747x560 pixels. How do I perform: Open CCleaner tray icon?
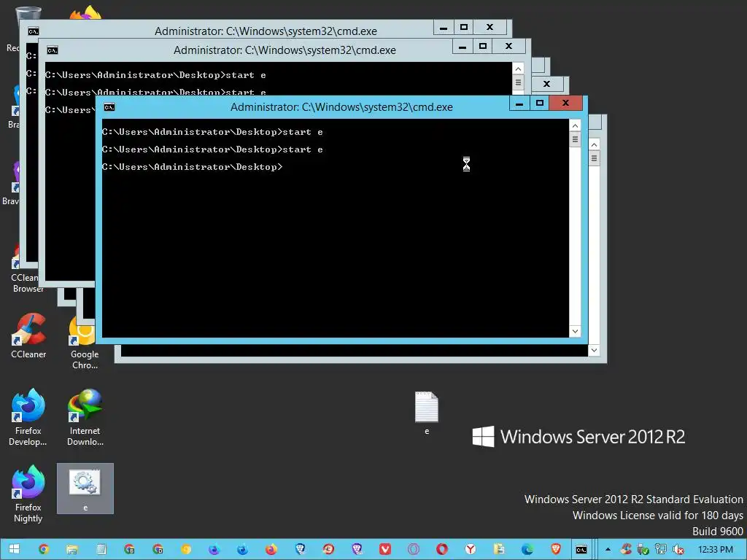[x=627, y=550]
